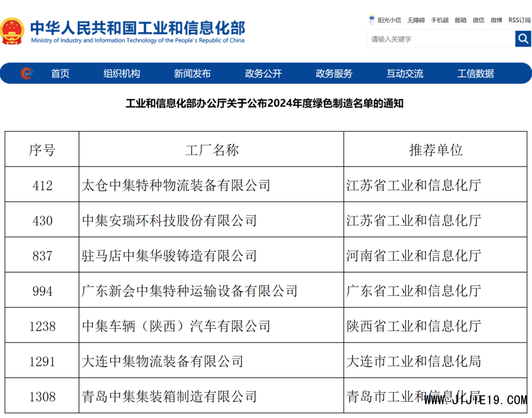Open the 工信数据 menu item
The image size is (532, 418).
pos(475,73)
